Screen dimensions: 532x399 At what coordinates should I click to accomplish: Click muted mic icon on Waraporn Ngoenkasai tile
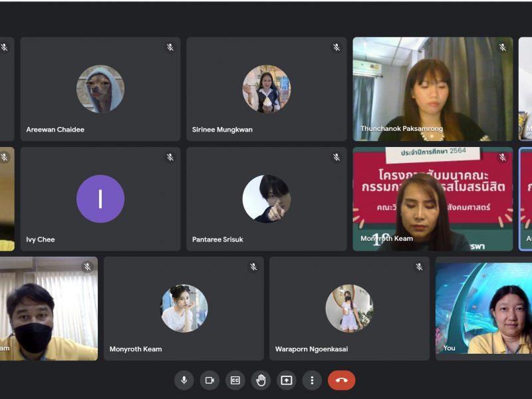click(419, 267)
